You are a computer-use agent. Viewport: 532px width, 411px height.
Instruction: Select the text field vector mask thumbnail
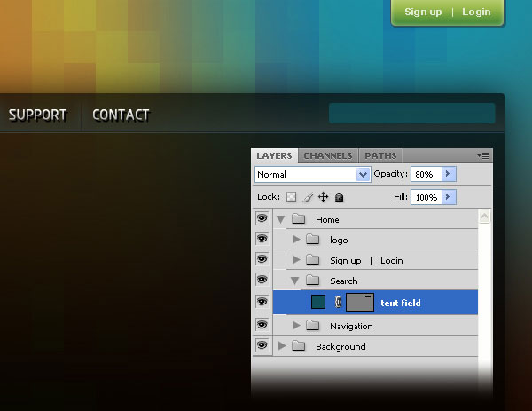coord(360,302)
